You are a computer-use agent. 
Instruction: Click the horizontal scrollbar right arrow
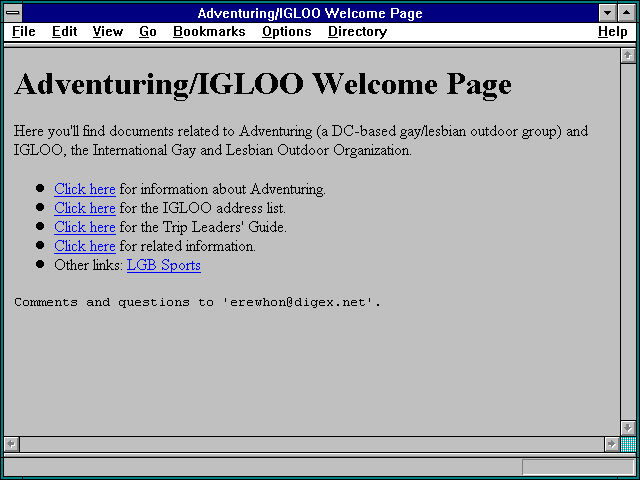pyautogui.click(x=611, y=444)
